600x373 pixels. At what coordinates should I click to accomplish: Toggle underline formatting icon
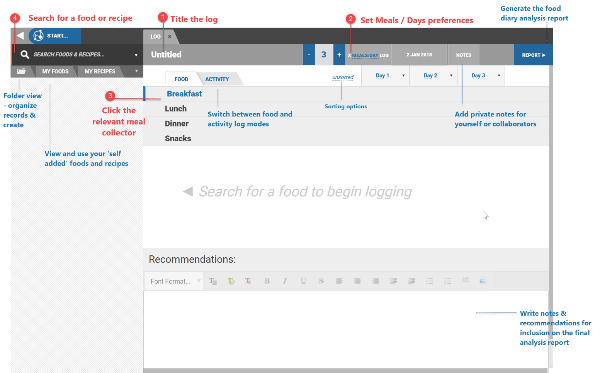303,281
